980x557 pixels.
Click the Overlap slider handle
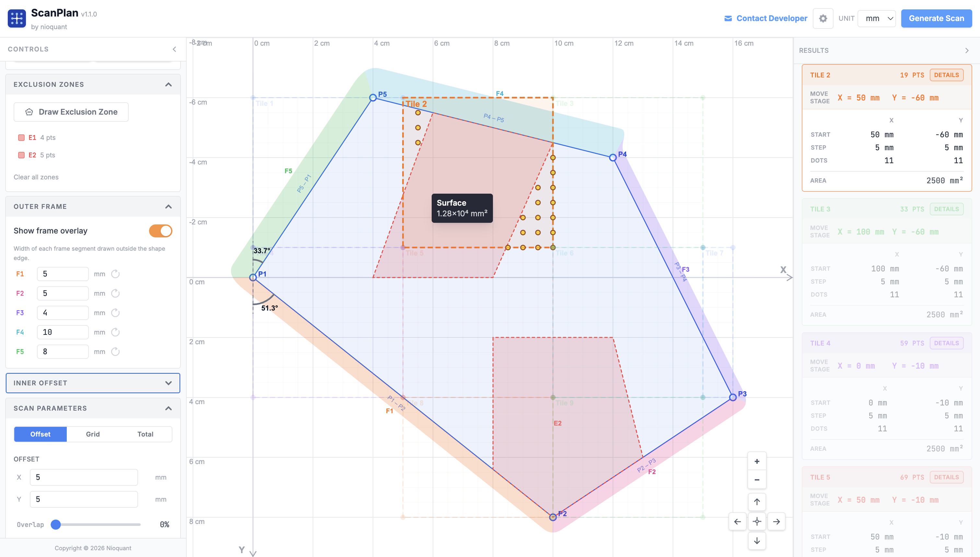[x=56, y=525]
